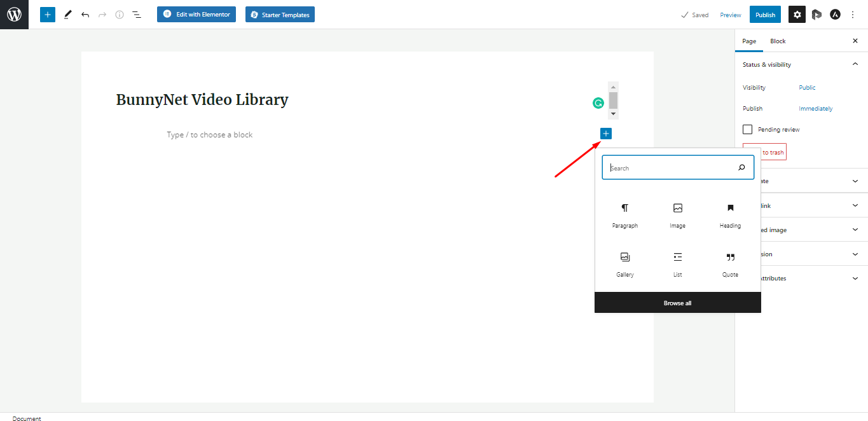Open the document Details info icon
The height and width of the screenshot is (421, 868).
point(120,14)
